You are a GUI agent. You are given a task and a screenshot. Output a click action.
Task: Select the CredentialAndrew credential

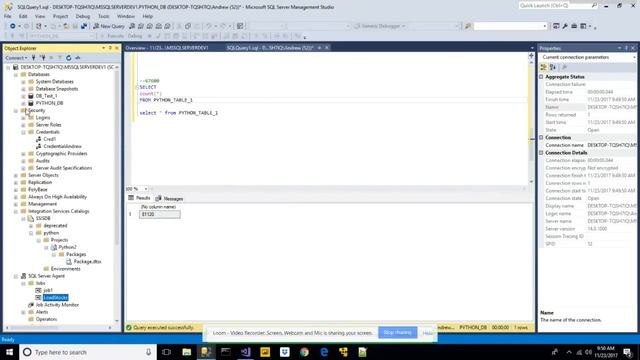(x=62, y=147)
